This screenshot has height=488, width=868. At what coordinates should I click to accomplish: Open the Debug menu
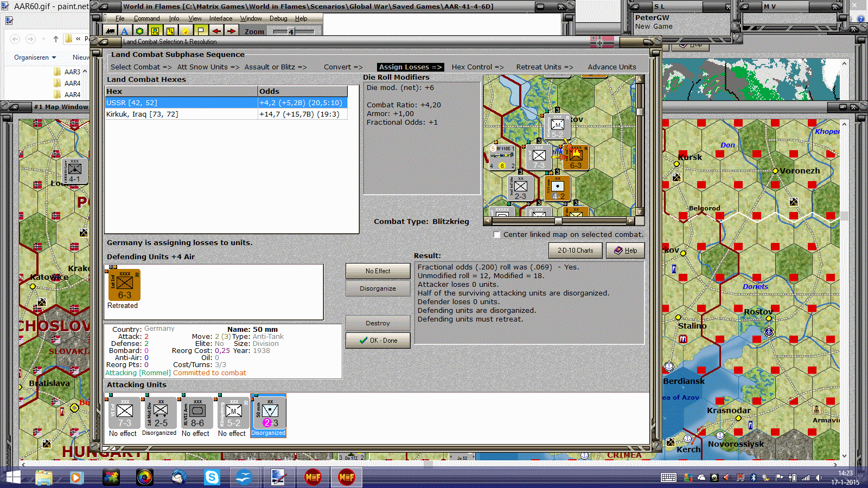click(x=278, y=18)
